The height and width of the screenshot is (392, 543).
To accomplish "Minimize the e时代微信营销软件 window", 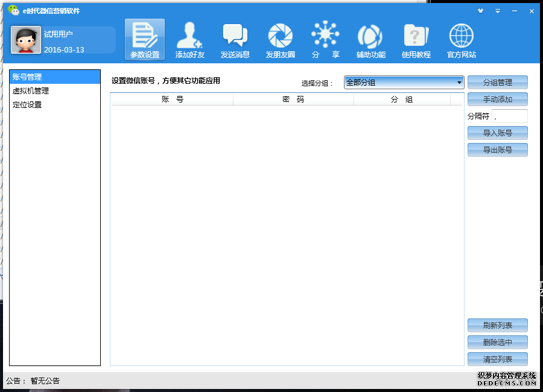I will click(x=515, y=11).
